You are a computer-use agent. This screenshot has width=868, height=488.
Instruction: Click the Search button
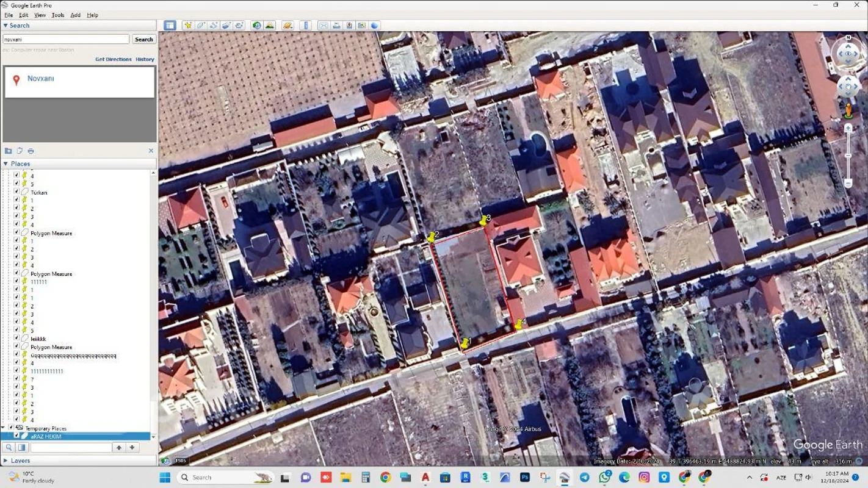(x=144, y=39)
